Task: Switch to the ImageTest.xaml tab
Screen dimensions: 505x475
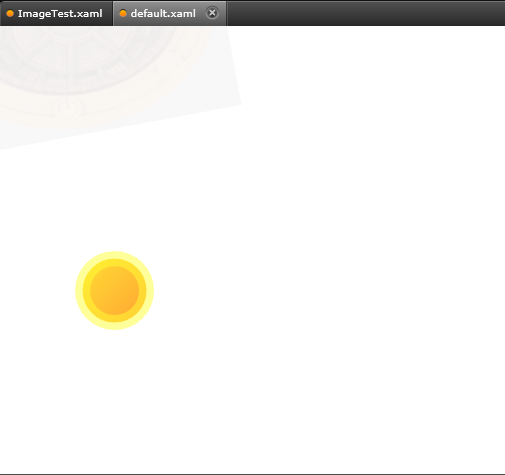Action: [x=56, y=13]
